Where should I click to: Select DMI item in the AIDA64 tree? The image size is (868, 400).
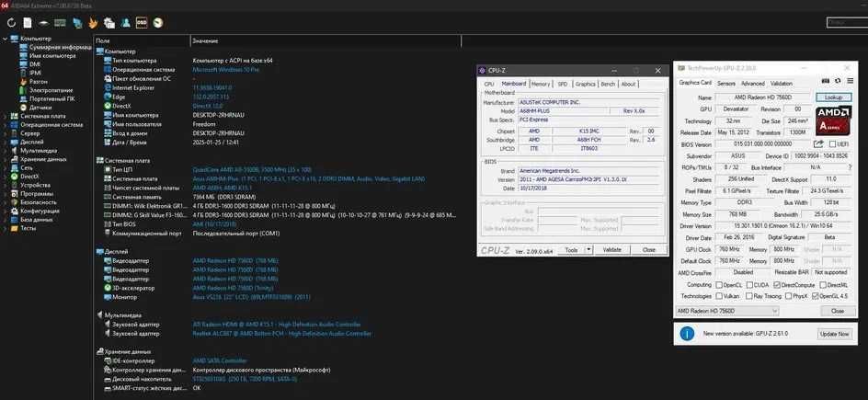tap(34, 64)
